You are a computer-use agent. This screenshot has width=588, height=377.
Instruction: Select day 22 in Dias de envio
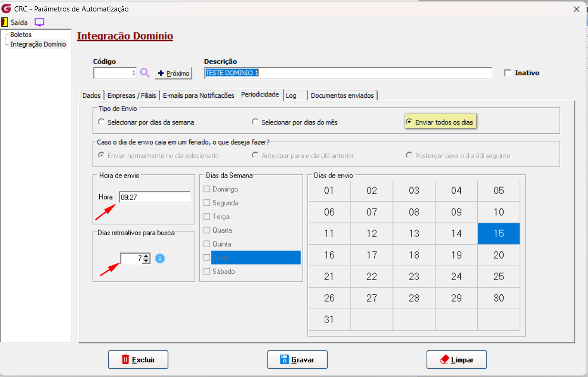point(371,277)
